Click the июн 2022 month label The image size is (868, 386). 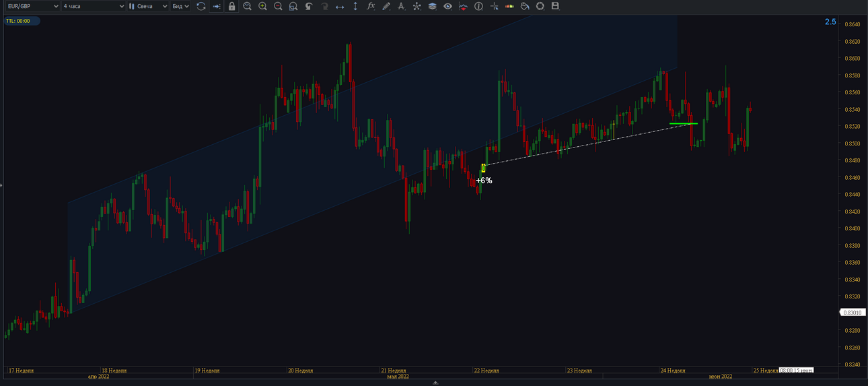[720, 377]
